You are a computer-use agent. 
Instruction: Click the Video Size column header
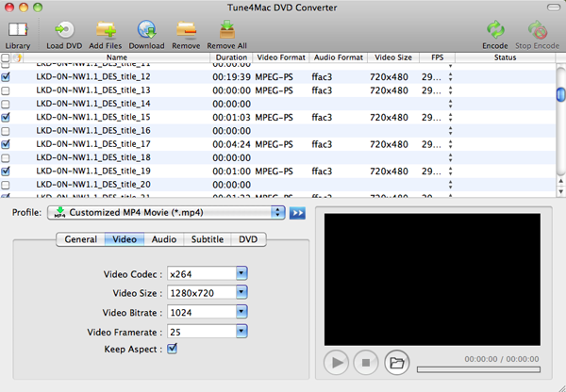coord(393,57)
